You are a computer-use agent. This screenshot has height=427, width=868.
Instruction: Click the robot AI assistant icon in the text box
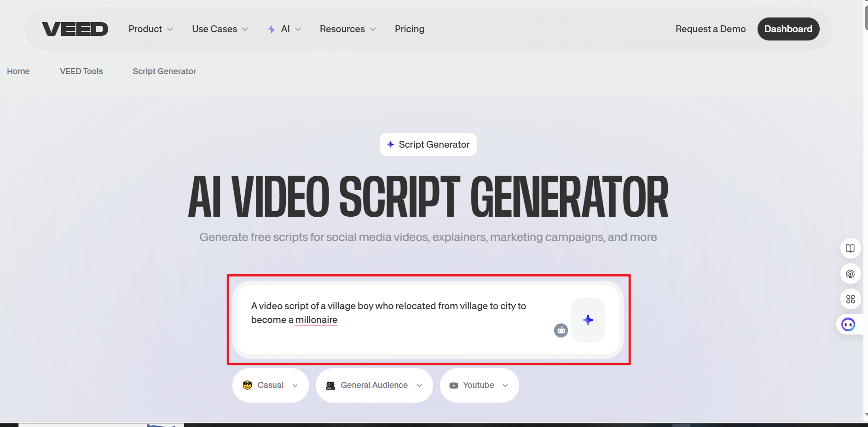[561, 330]
